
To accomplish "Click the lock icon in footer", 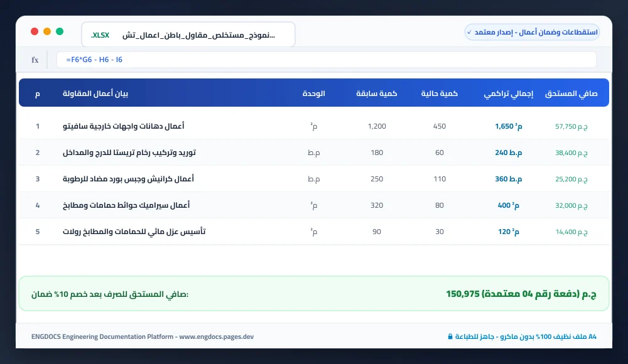I will pyautogui.click(x=450, y=337).
